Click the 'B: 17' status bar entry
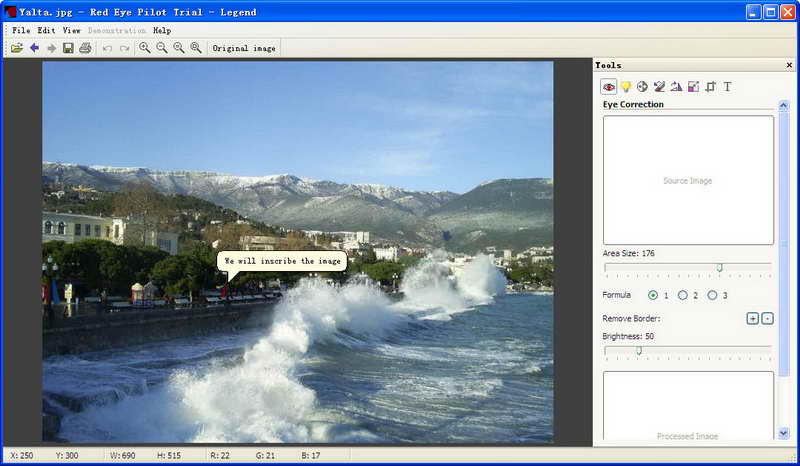 click(x=311, y=455)
